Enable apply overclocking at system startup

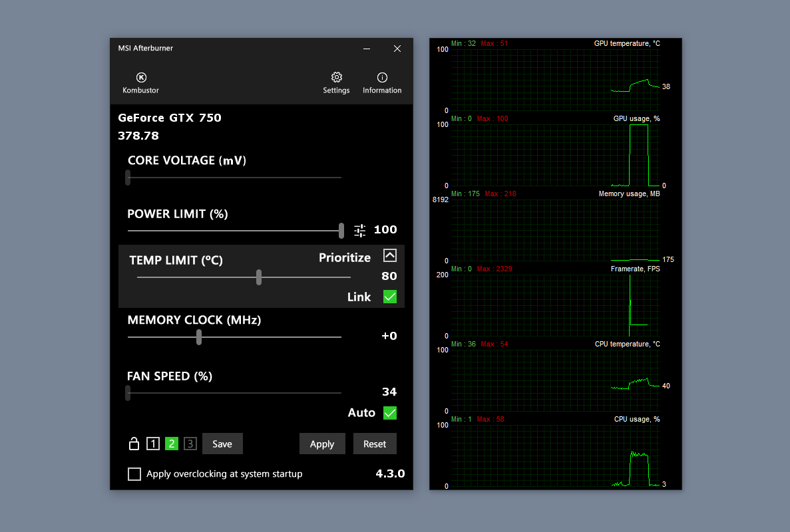click(134, 473)
